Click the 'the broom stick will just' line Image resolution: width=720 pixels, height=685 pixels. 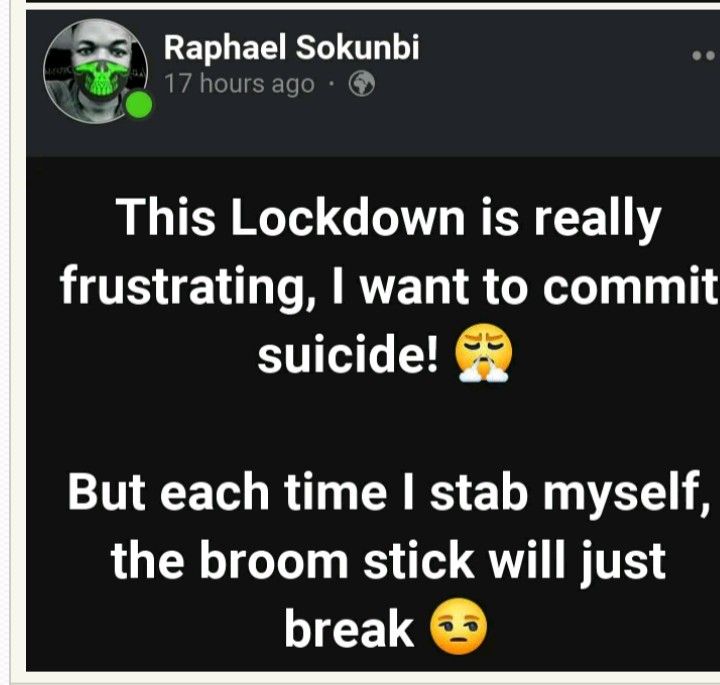(388, 560)
